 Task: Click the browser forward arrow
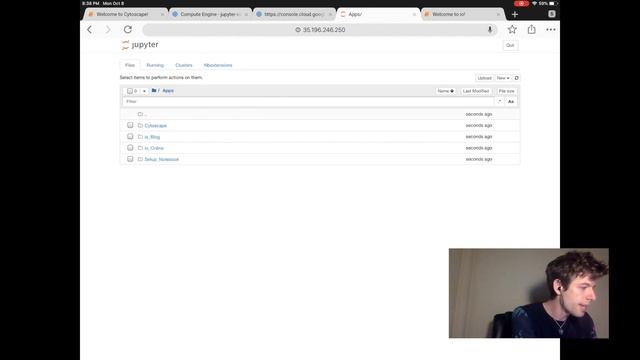(108, 29)
